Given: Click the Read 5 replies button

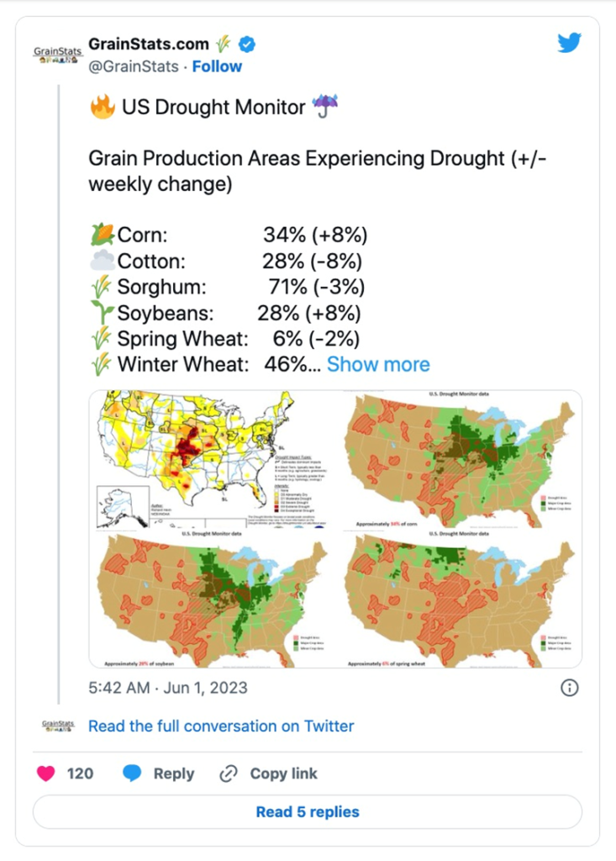Looking at the screenshot, I should point(308,811).
